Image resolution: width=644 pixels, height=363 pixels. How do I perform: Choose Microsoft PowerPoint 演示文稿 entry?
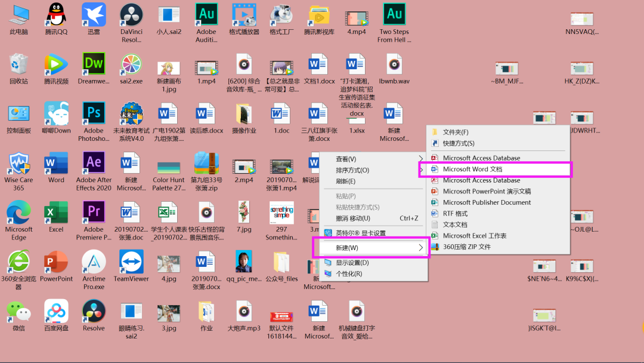point(487,191)
